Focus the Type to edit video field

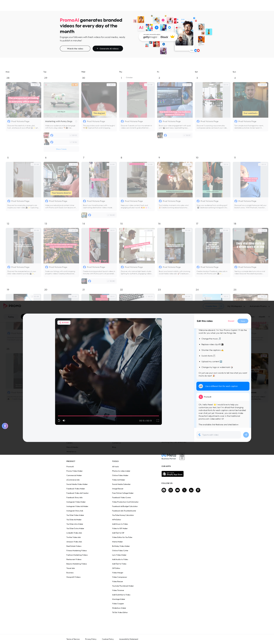pos(219,435)
